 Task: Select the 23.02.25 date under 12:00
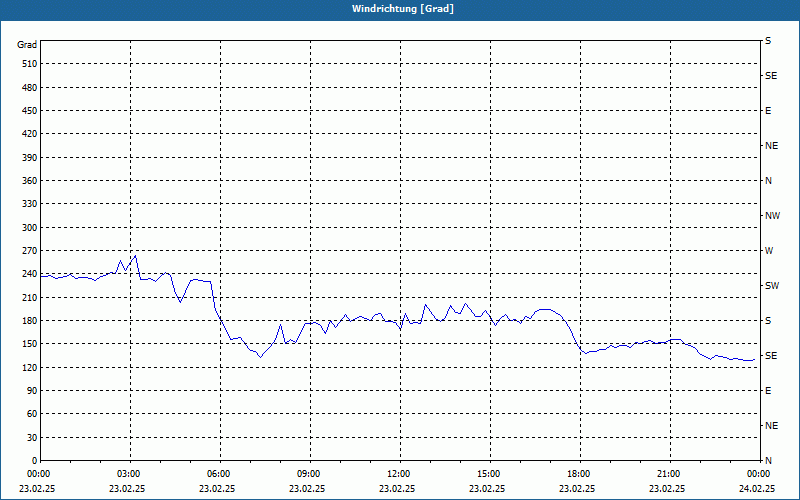(397, 489)
